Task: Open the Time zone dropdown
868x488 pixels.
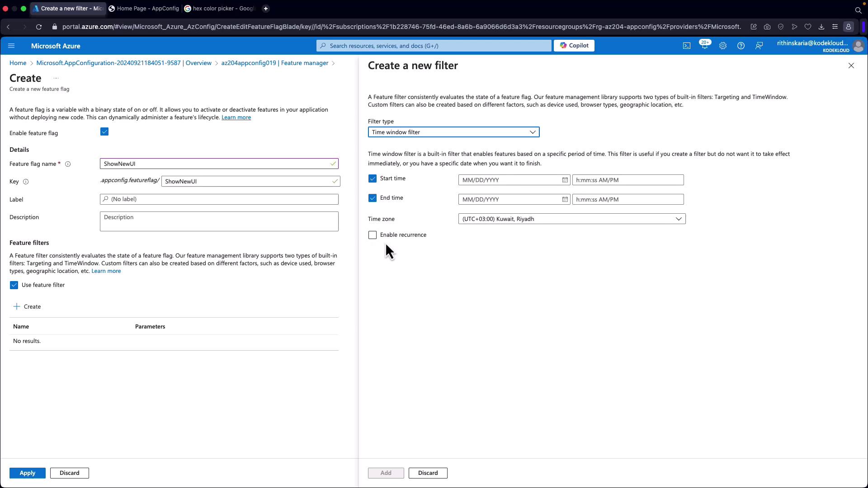Action: click(x=571, y=219)
